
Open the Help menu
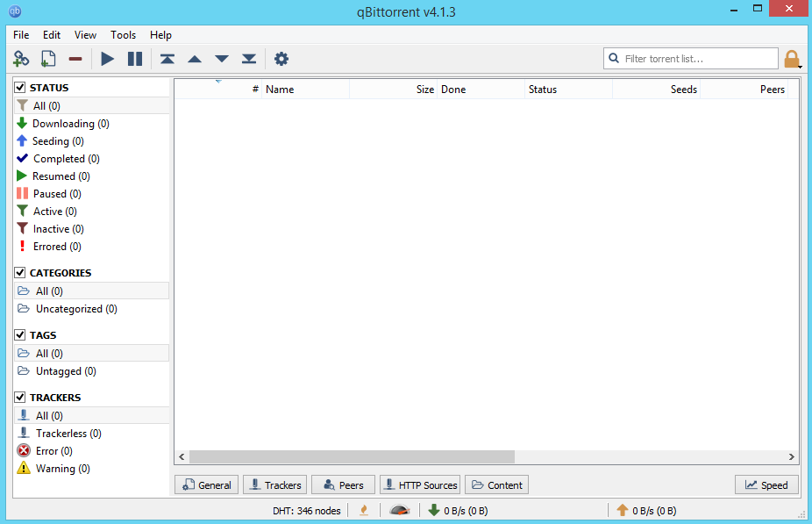coord(161,35)
